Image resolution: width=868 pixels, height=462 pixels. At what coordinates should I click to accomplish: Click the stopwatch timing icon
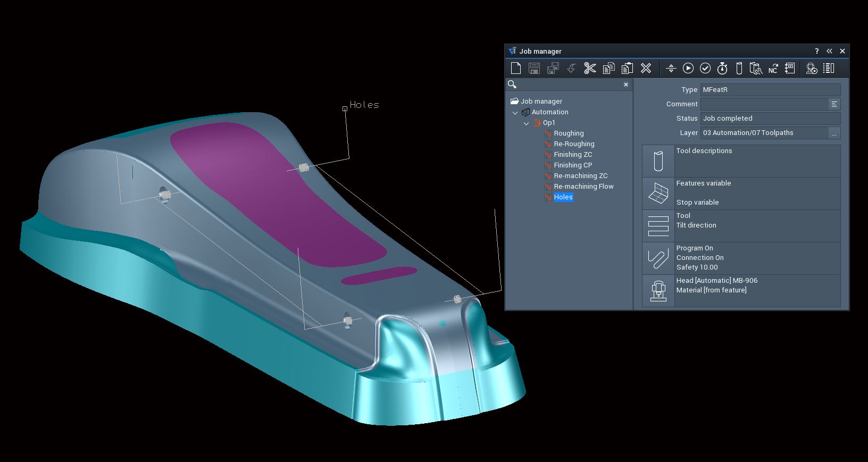point(722,68)
